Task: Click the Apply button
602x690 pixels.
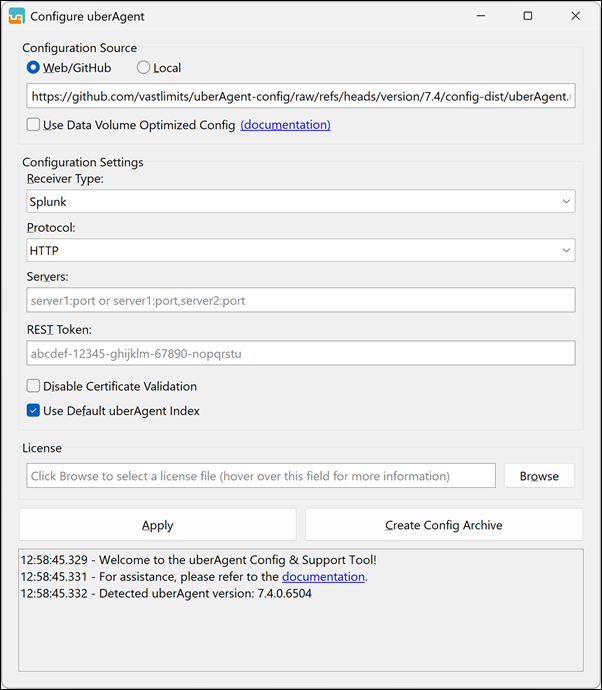Action: point(157,525)
